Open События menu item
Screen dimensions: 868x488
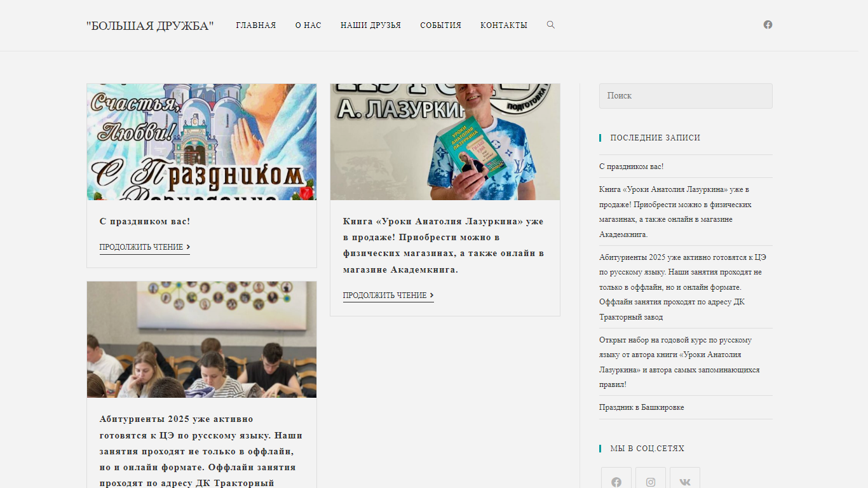440,25
